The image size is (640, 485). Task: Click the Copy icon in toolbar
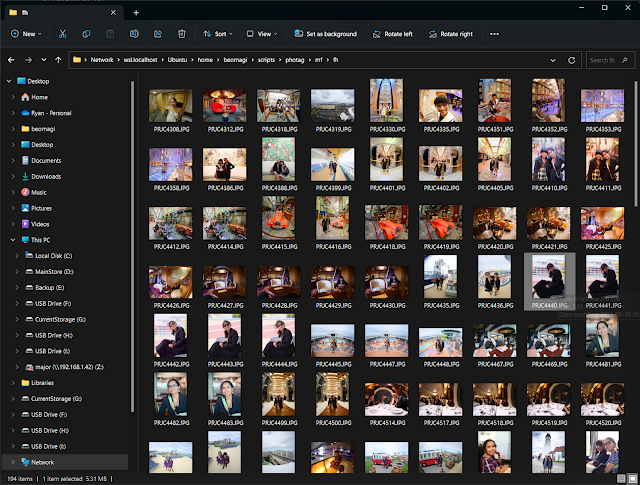tap(86, 34)
